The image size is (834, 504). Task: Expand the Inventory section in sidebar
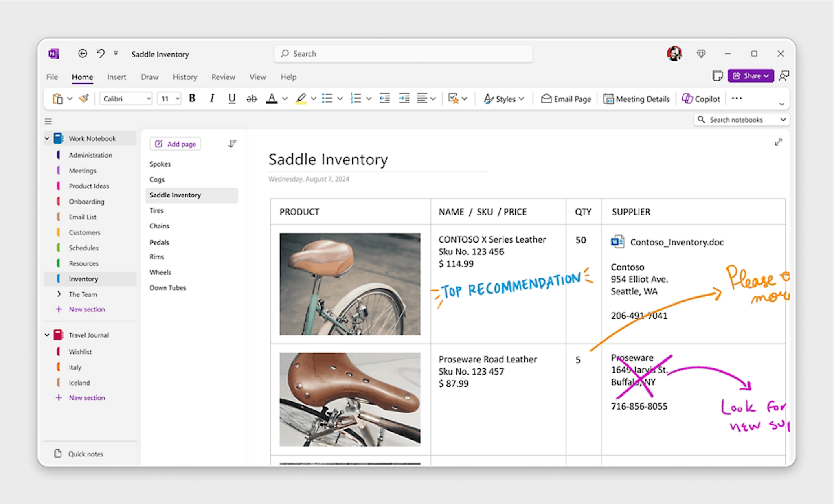[83, 278]
